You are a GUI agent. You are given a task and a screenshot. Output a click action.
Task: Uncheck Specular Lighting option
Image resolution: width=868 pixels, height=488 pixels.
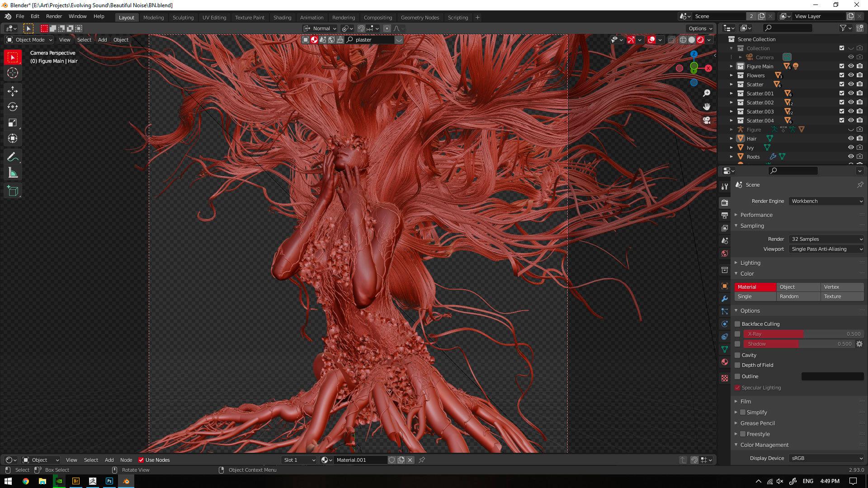tap(737, 388)
